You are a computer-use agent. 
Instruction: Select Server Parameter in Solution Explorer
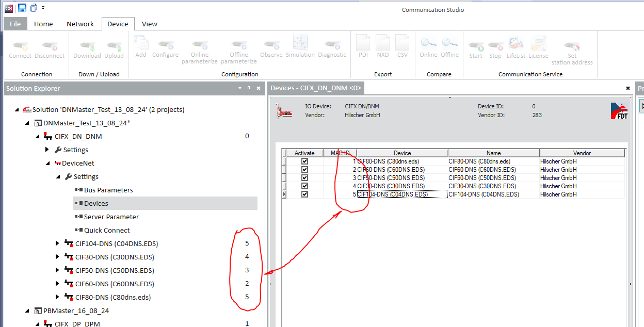click(x=111, y=217)
